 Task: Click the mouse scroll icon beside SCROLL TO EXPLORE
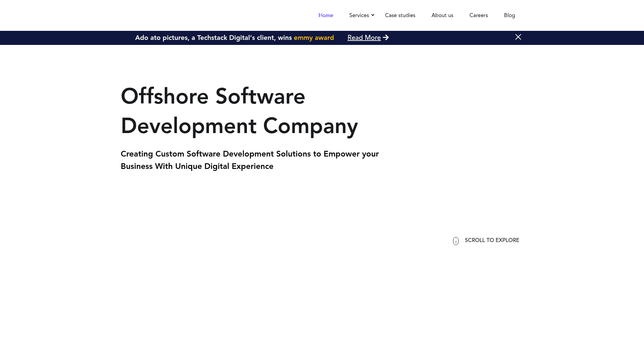pyautogui.click(x=455, y=241)
